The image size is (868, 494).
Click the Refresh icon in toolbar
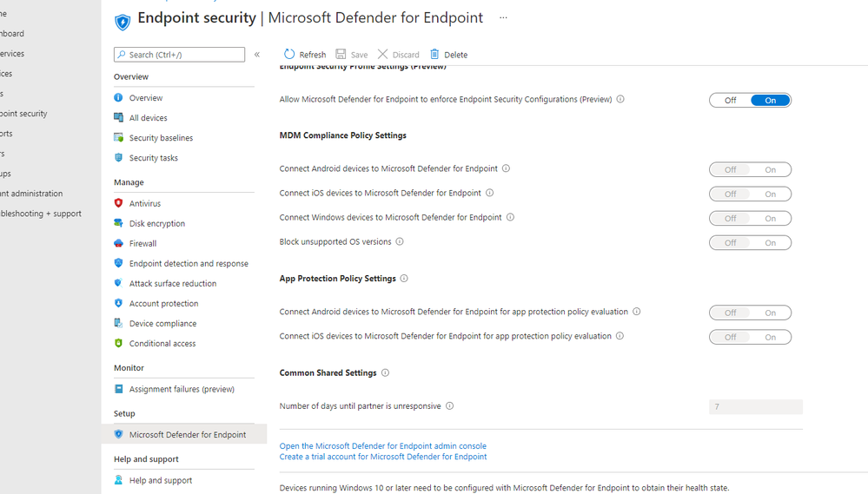[x=290, y=55]
